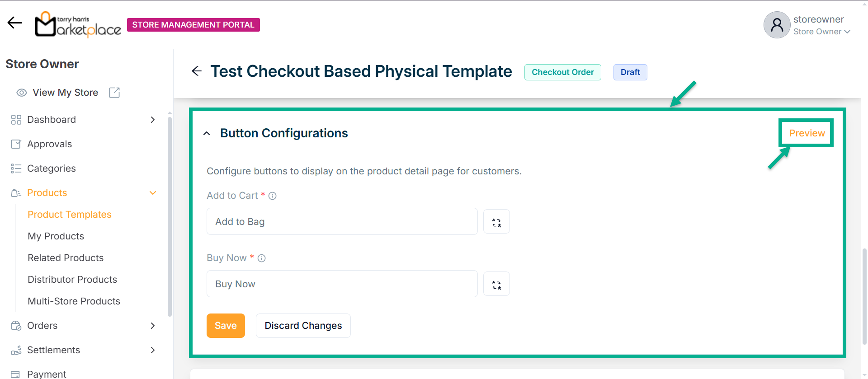Click the eye icon for View My Store
This screenshot has height=379, width=868.
[x=21, y=93]
